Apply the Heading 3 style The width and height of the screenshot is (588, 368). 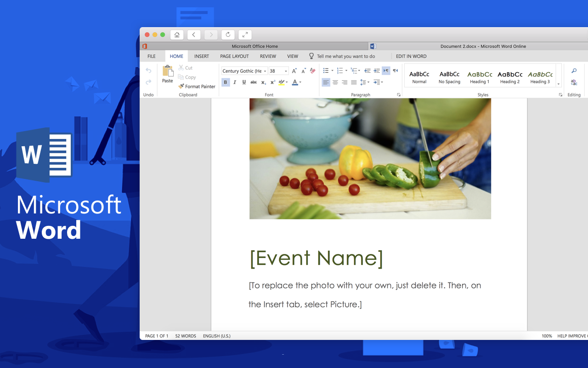[540, 76]
